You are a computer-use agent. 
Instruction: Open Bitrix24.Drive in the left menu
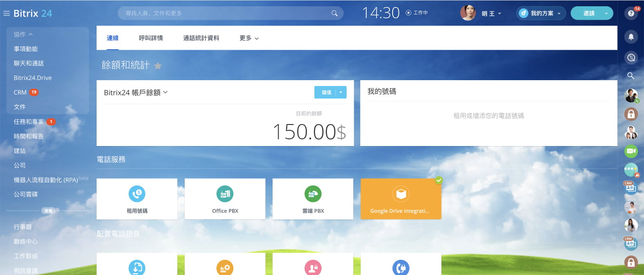pyautogui.click(x=33, y=78)
